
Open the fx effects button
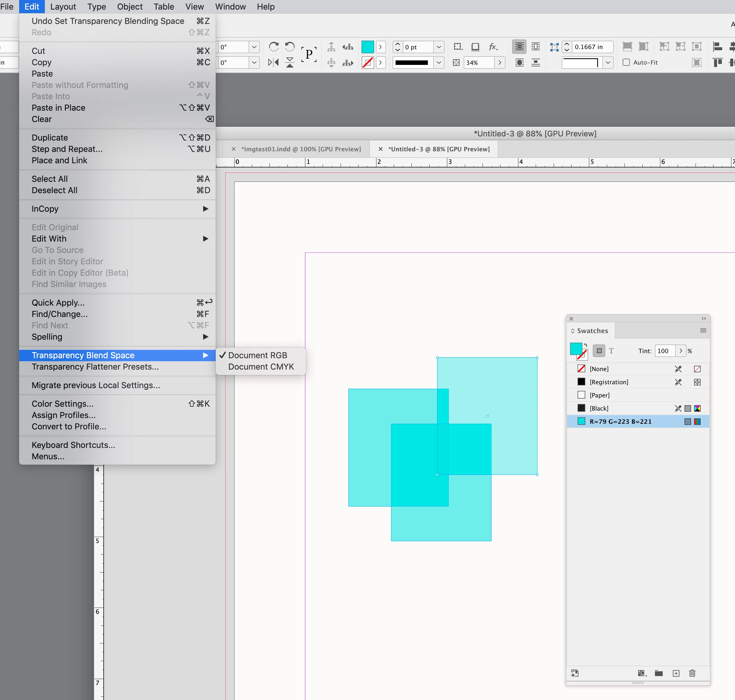[x=493, y=47]
